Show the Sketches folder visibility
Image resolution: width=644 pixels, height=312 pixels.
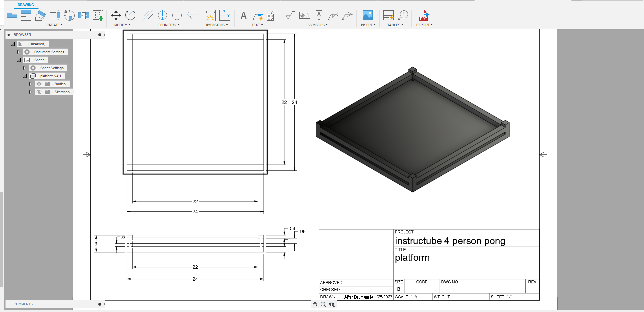pos(39,92)
